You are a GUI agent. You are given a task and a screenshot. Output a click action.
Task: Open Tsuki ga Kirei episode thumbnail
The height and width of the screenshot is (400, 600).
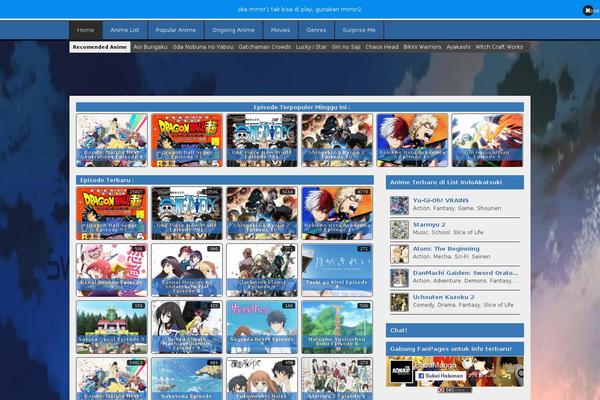[337, 270]
